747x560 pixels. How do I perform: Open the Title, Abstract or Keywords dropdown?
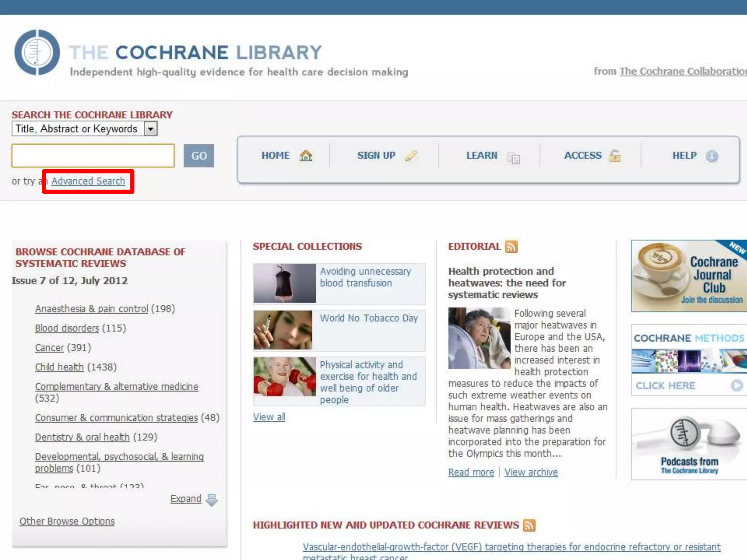(x=151, y=129)
